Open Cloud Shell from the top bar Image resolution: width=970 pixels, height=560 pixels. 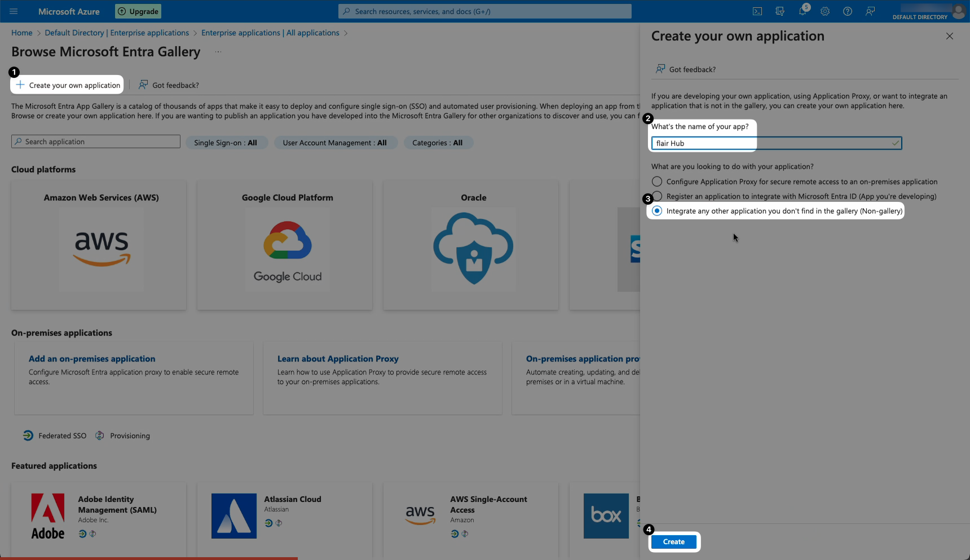click(x=757, y=11)
